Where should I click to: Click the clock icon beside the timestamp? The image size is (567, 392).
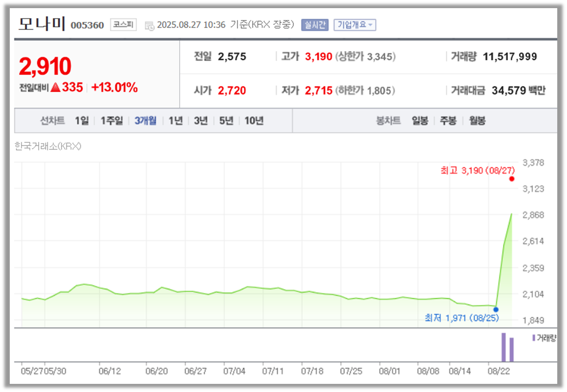tap(150, 26)
